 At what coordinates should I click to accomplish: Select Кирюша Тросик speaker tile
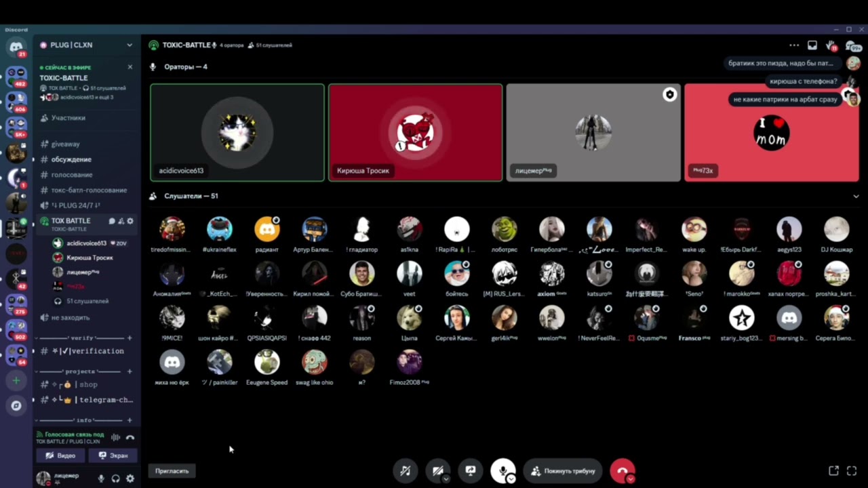416,133
